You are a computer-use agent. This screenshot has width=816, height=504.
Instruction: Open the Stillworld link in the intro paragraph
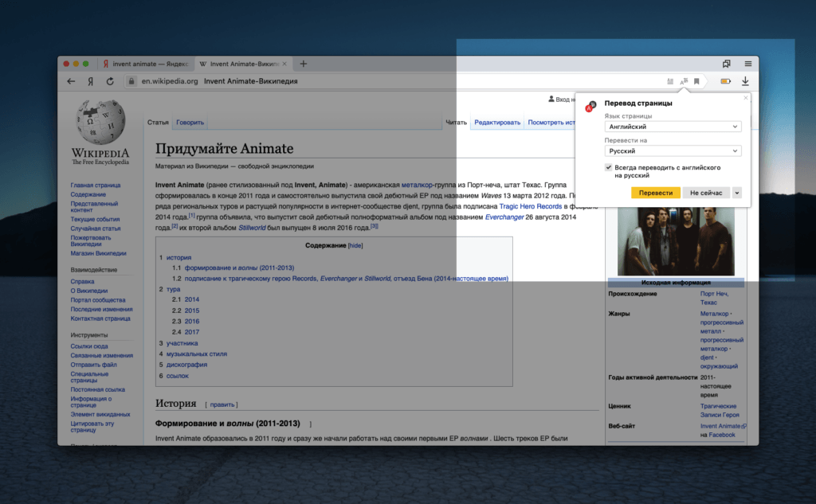click(252, 228)
